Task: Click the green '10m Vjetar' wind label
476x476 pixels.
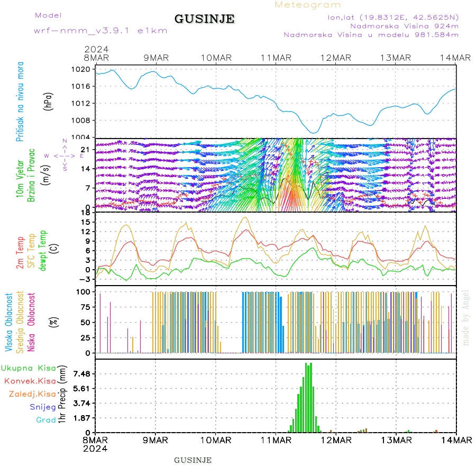Action: pos(20,179)
